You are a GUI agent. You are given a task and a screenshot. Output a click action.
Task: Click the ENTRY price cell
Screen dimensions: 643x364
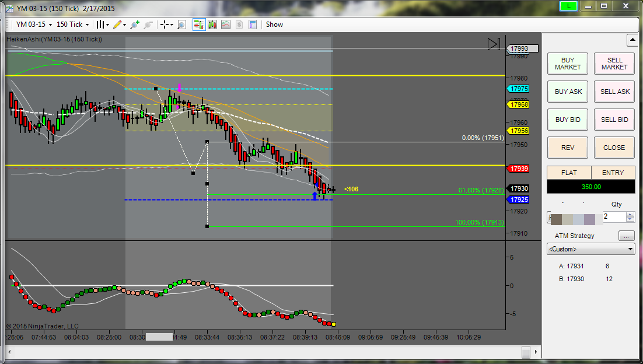(613, 173)
